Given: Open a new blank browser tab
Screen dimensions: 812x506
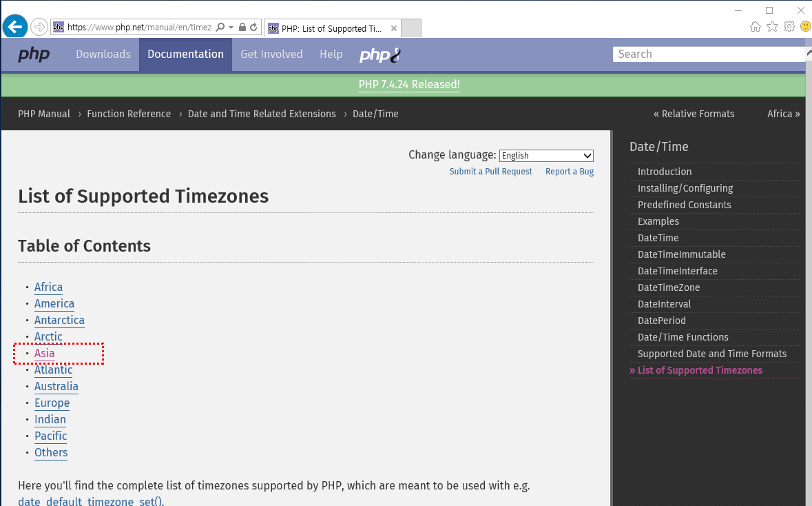Looking at the screenshot, I should (x=411, y=28).
